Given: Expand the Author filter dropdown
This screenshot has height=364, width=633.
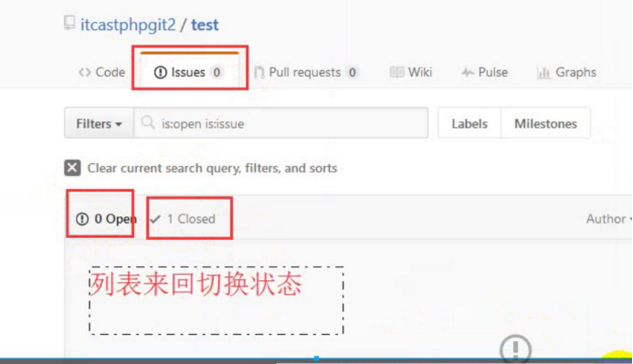Looking at the screenshot, I should point(608,219).
